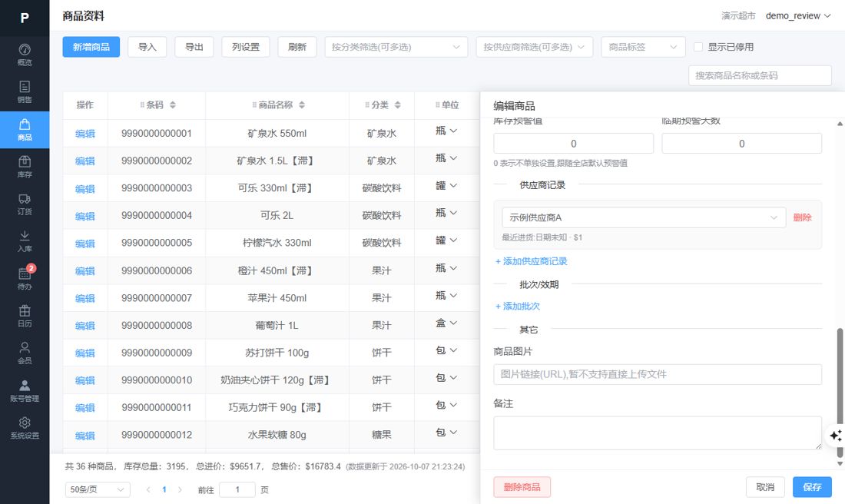The height and width of the screenshot is (504, 845).
Task: Open the 订货 ordering truck icon
Action: (x=25, y=204)
